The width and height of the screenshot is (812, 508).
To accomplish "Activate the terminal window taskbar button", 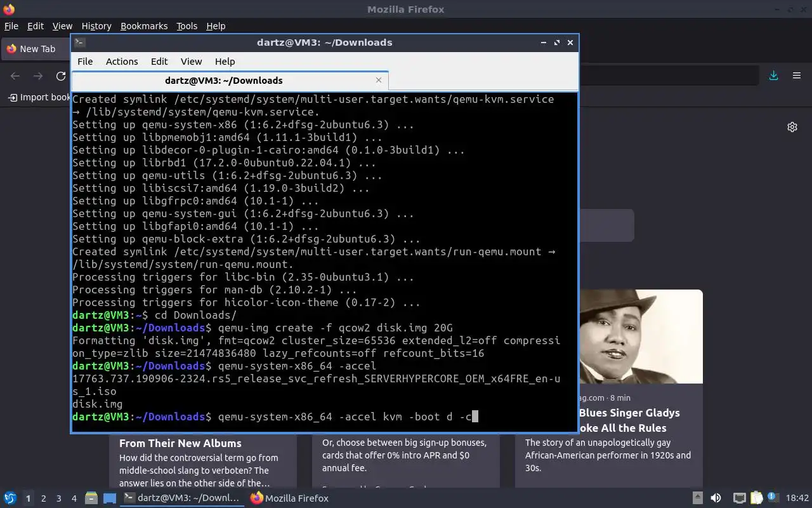I will click(x=182, y=498).
